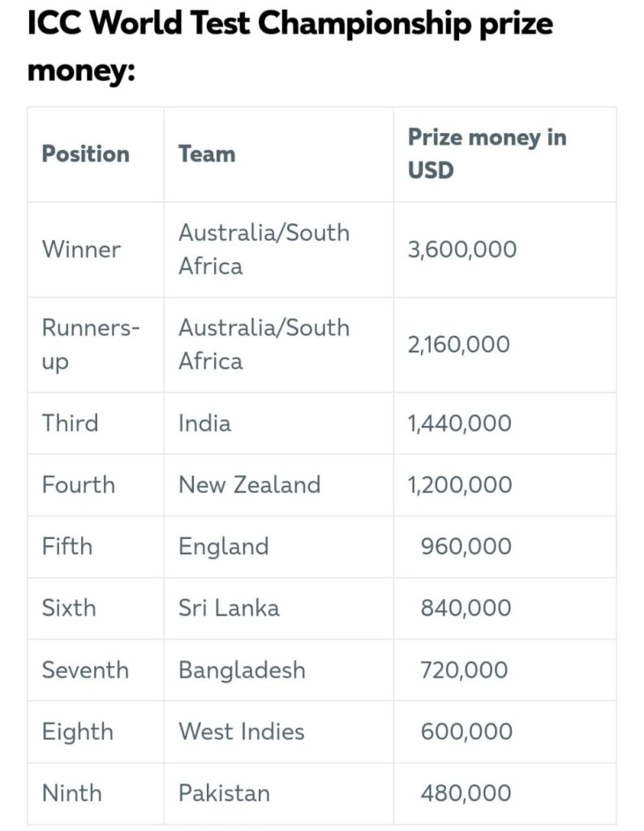Screen dimensions: 644x831
Task: Click the 1,440,000 prize amount
Action: click(459, 424)
